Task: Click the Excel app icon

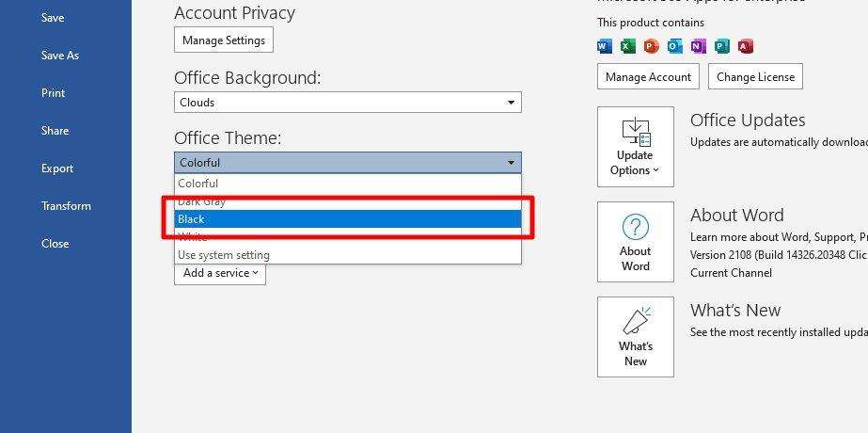Action: pyautogui.click(x=628, y=46)
